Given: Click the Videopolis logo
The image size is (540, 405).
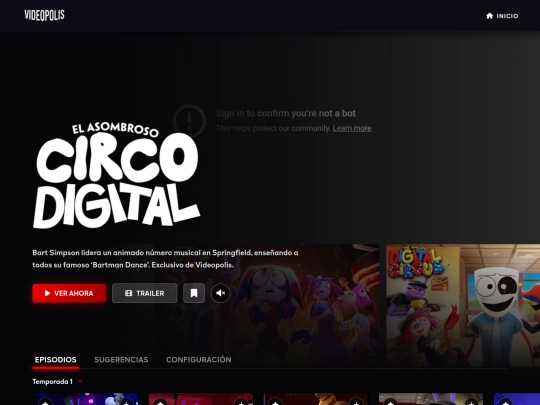Looking at the screenshot, I should coord(44,15).
